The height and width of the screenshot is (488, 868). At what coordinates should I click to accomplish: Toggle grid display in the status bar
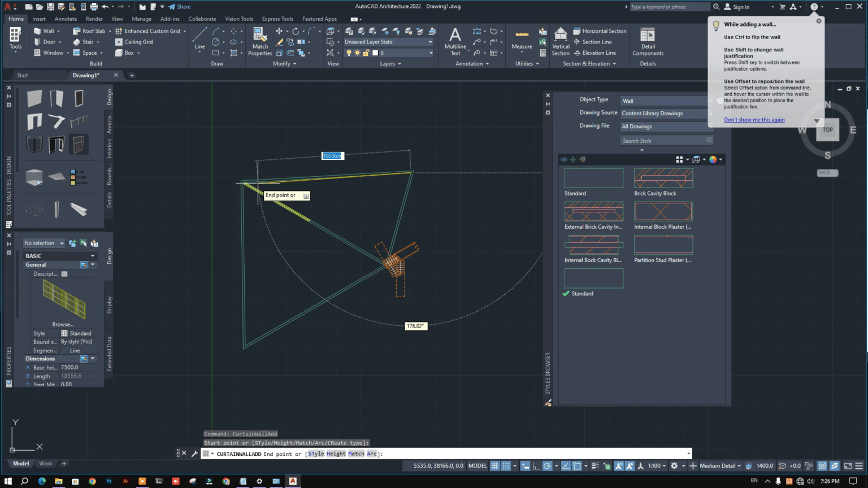click(x=494, y=465)
